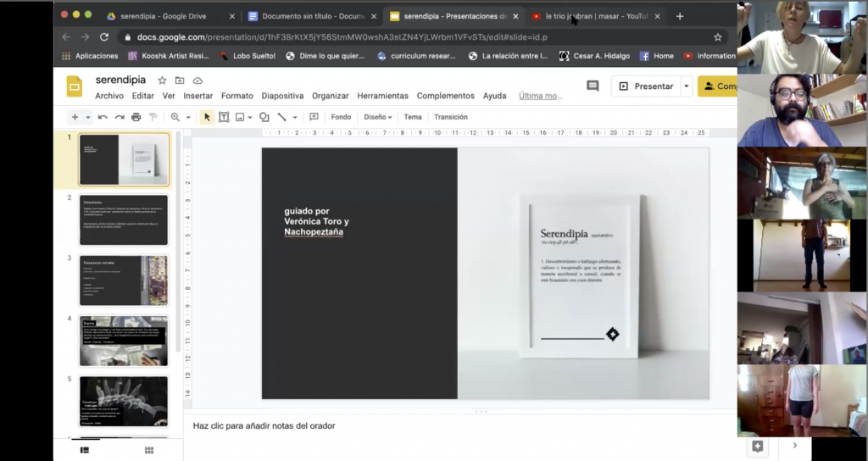Open the Formato menu
868x461 pixels.
237,96
